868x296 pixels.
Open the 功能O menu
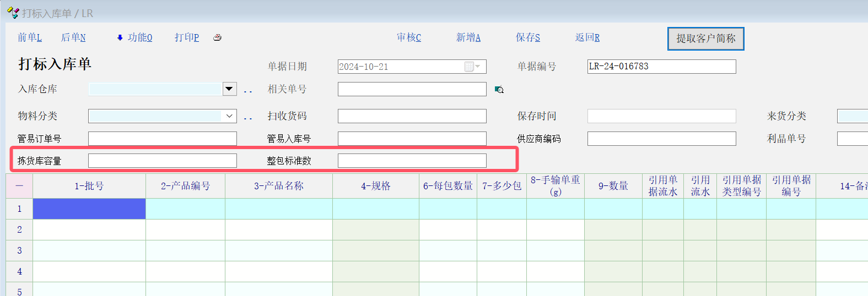[x=140, y=37]
